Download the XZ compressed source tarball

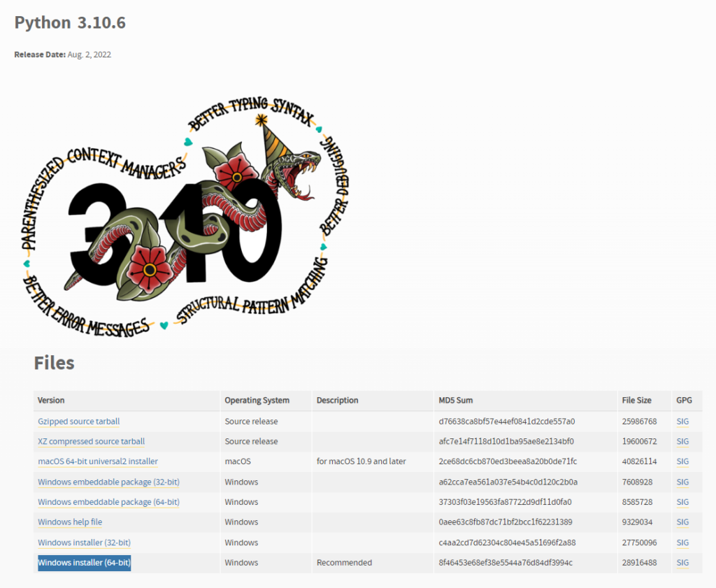click(92, 441)
